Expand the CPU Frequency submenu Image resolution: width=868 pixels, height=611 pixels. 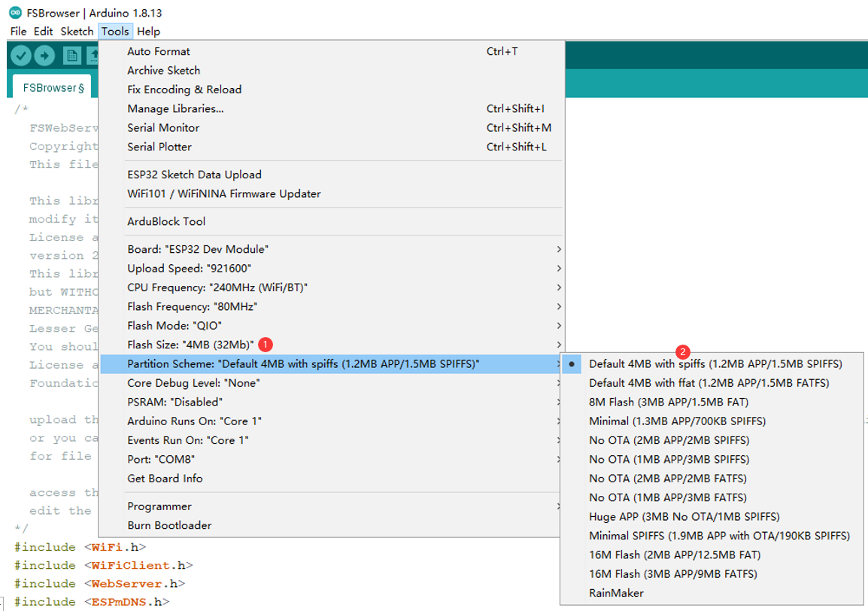[331, 287]
